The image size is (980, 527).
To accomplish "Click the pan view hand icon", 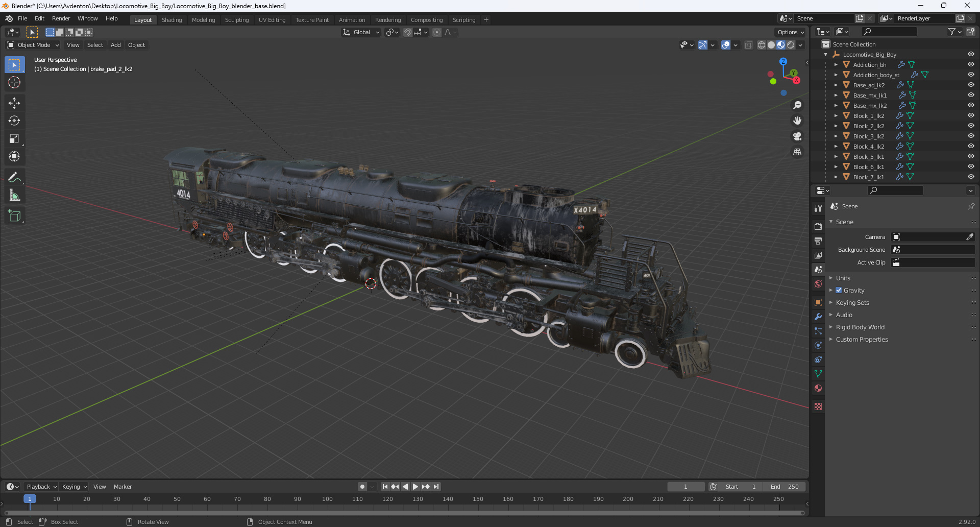I will click(797, 121).
